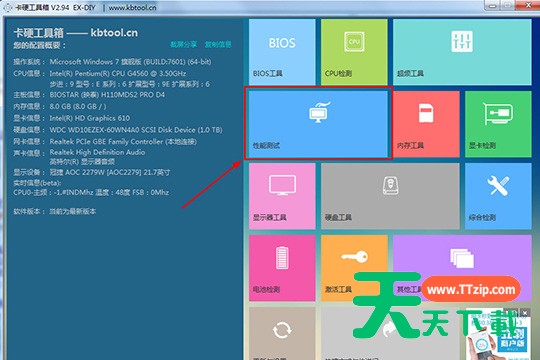Select the Microsoft Windows 7 operating system line
The image size is (540, 360).
(x=112, y=62)
